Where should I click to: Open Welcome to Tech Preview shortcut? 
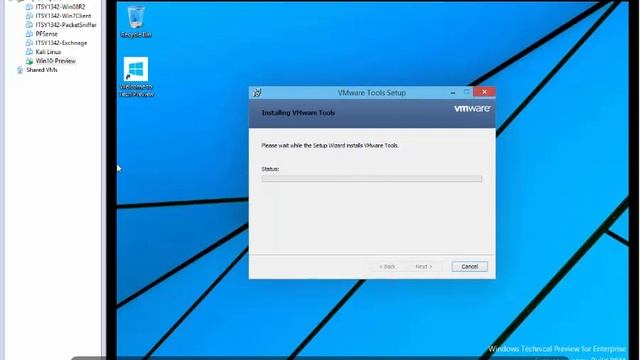(136, 77)
